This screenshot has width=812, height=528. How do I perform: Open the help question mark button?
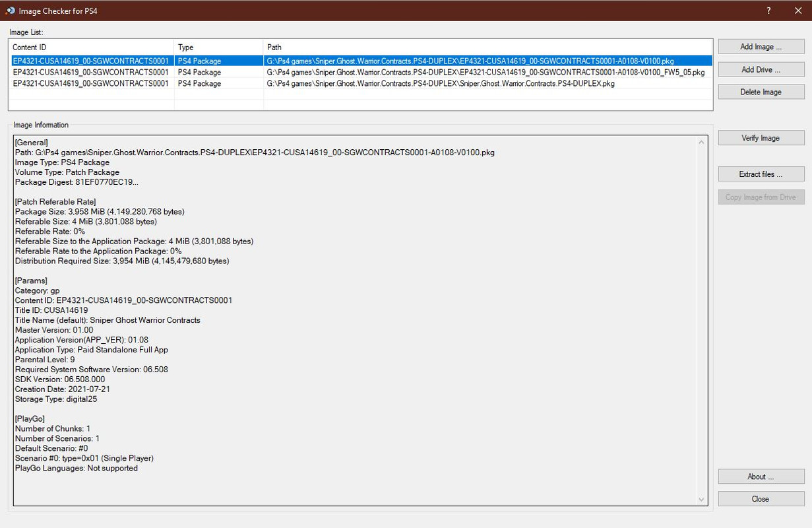tap(769, 11)
